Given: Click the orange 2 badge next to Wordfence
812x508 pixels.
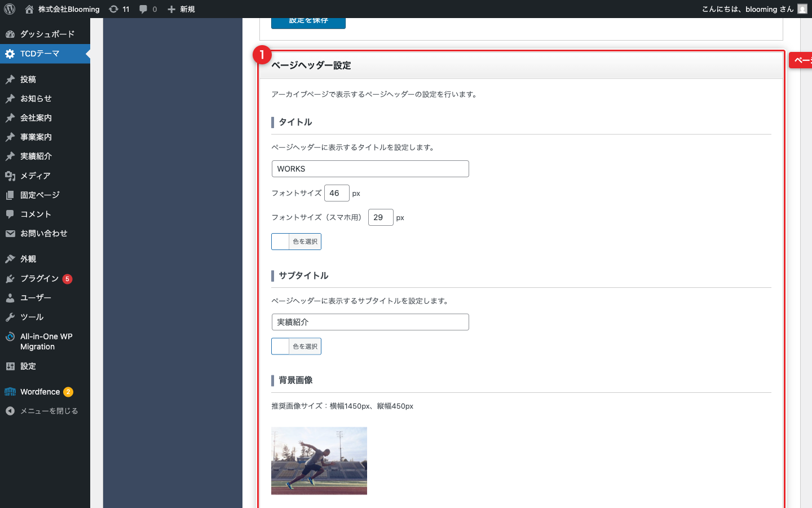Looking at the screenshot, I should [x=68, y=392].
